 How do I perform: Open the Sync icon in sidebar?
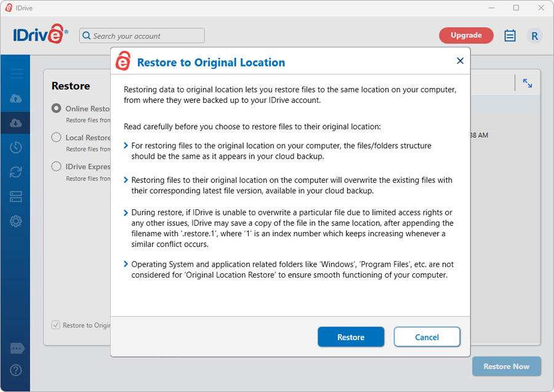[x=17, y=172]
